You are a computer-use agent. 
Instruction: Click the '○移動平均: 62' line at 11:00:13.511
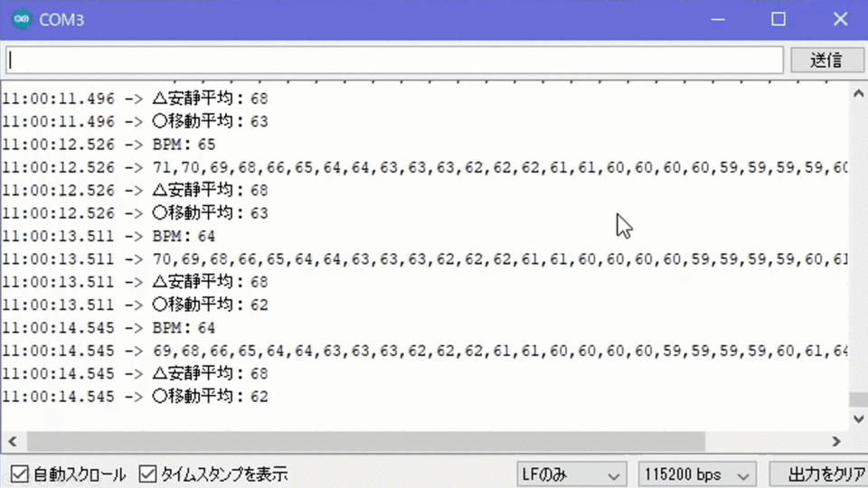135,305
